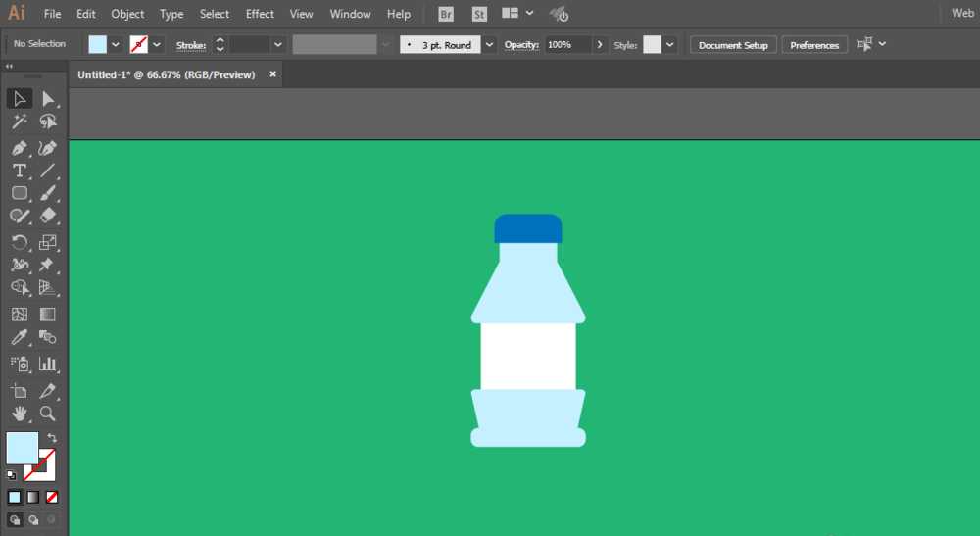Open Preferences from the control bar

pyautogui.click(x=814, y=45)
